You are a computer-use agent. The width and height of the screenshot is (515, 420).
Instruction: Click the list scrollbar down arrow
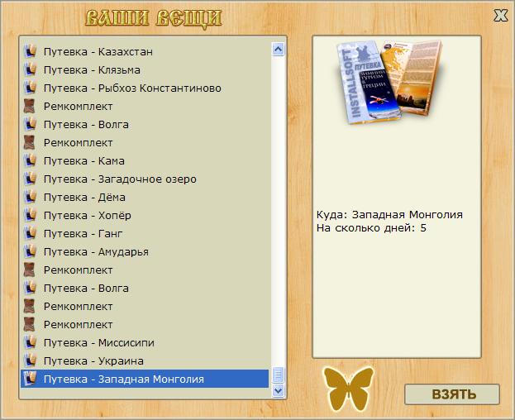pyautogui.click(x=279, y=390)
